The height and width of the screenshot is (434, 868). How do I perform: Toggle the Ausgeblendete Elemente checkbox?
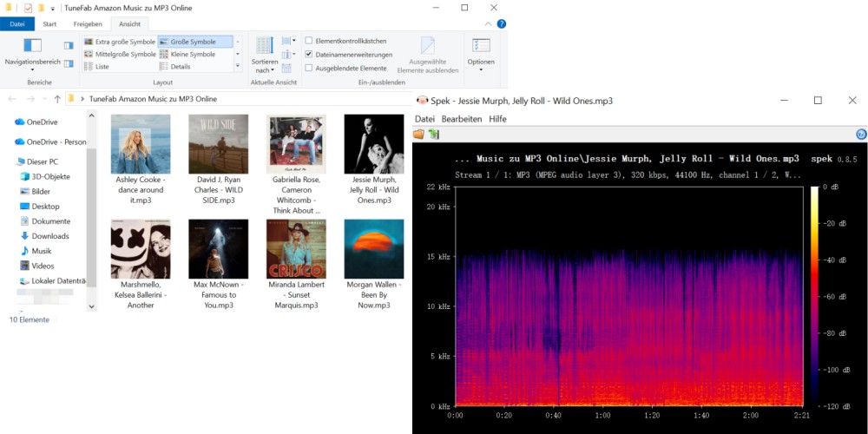click(x=309, y=68)
